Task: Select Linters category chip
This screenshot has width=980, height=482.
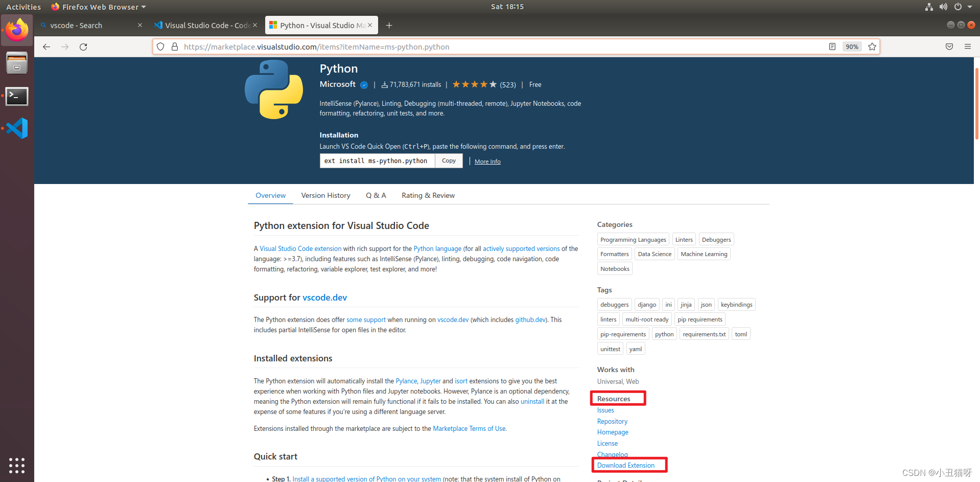Action: 684,240
